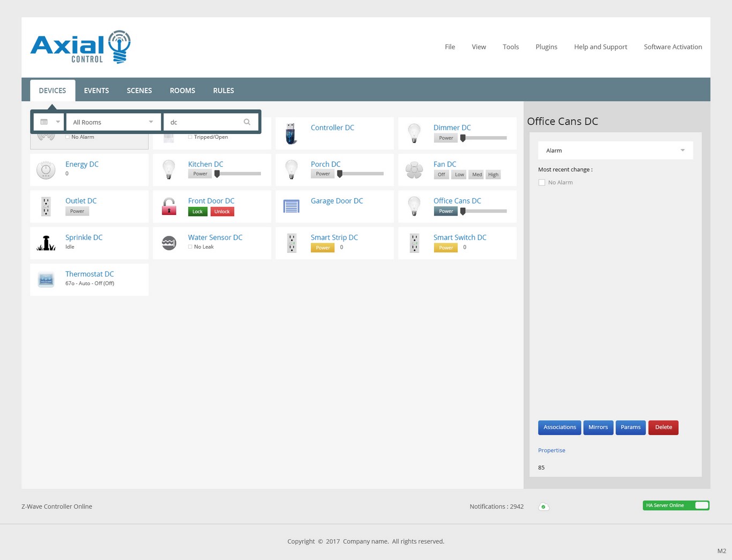Switch to the SCENES tab

(139, 91)
